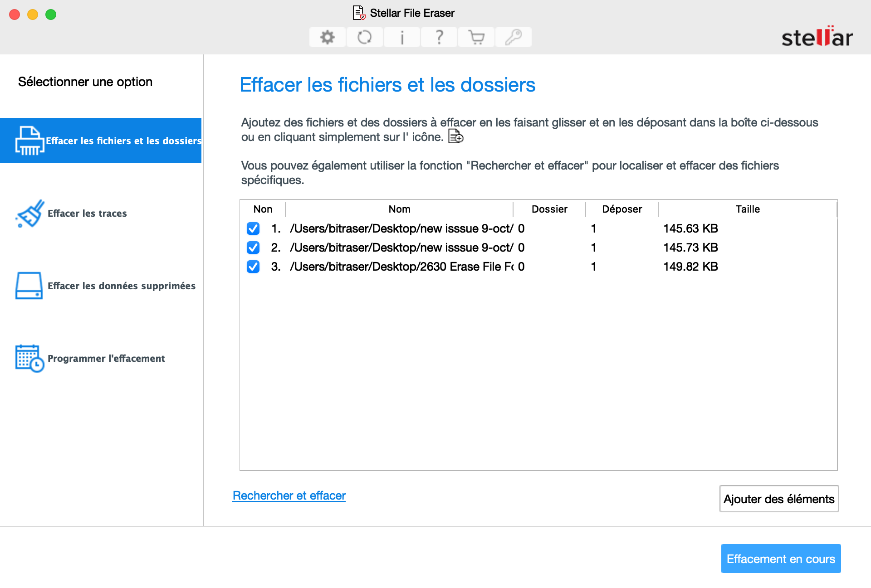Sort by 'Déposer' column header
Image resolution: width=871 pixels, height=588 pixels.
pyautogui.click(x=622, y=209)
